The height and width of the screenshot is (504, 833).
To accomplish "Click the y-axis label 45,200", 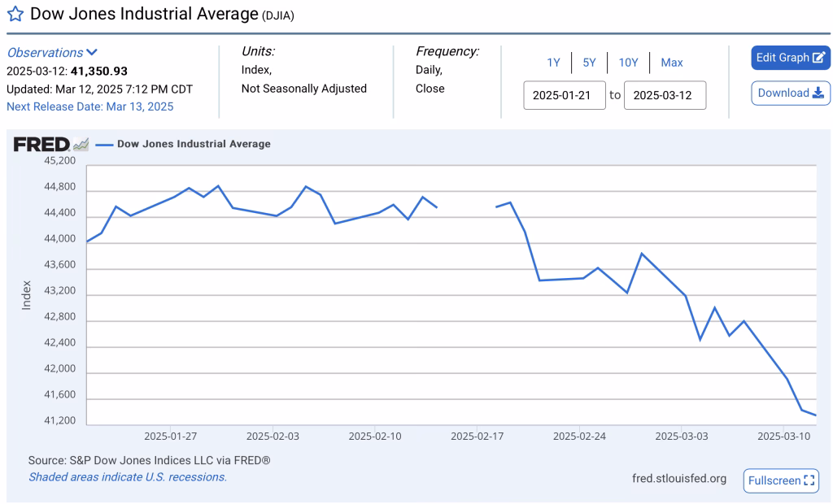I will point(59,160).
